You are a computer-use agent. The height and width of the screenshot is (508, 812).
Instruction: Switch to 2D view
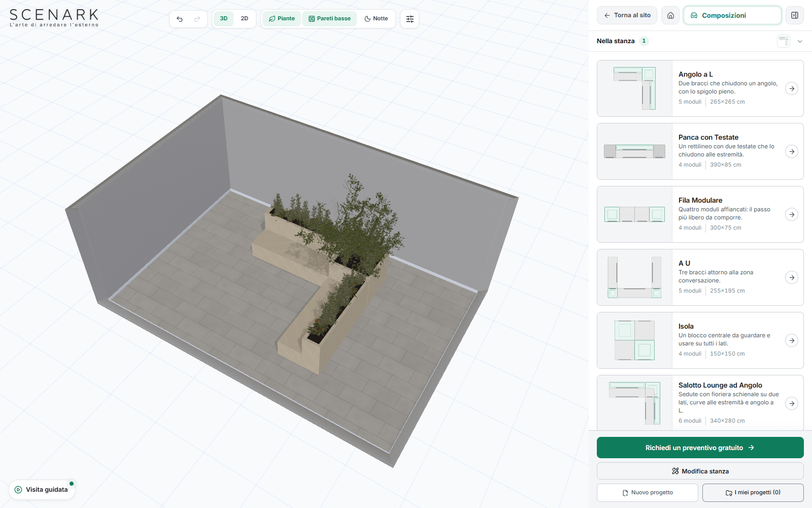coord(245,19)
